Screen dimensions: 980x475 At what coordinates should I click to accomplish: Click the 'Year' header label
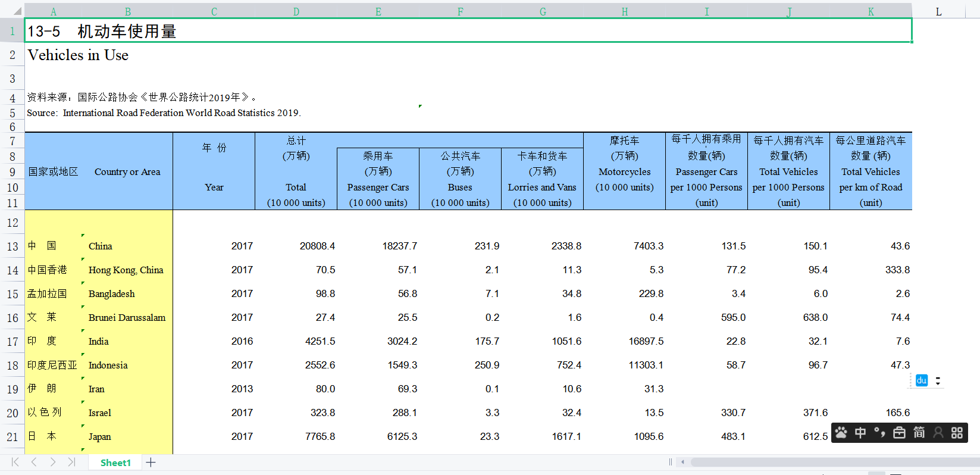click(214, 187)
